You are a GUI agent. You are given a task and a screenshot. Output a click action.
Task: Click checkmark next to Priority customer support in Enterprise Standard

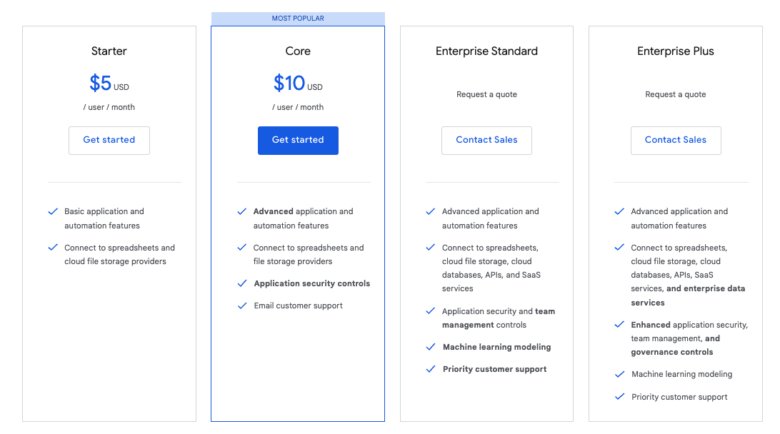(430, 369)
